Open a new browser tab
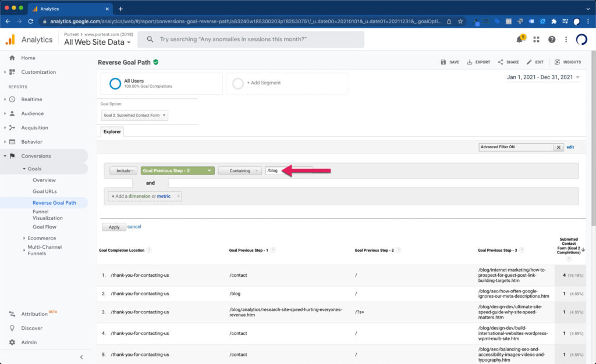Image resolution: width=596 pixels, height=364 pixels. [x=120, y=9]
